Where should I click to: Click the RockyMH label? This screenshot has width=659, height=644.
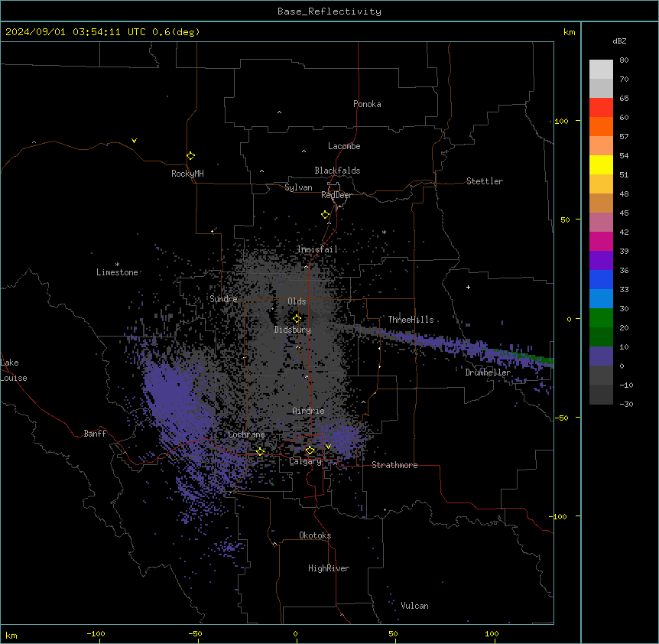[x=187, y=174]
